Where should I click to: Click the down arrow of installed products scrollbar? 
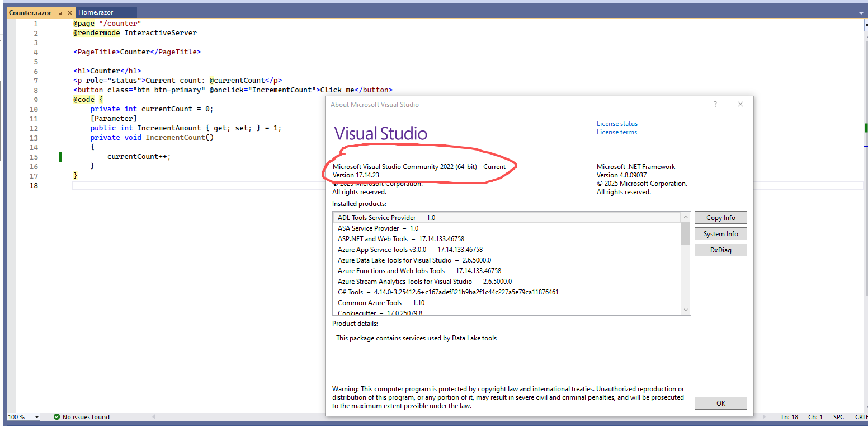(x=686, y=310)
